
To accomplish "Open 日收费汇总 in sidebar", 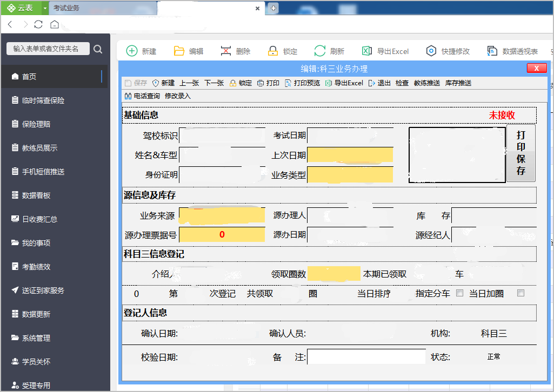I will 55,219.
